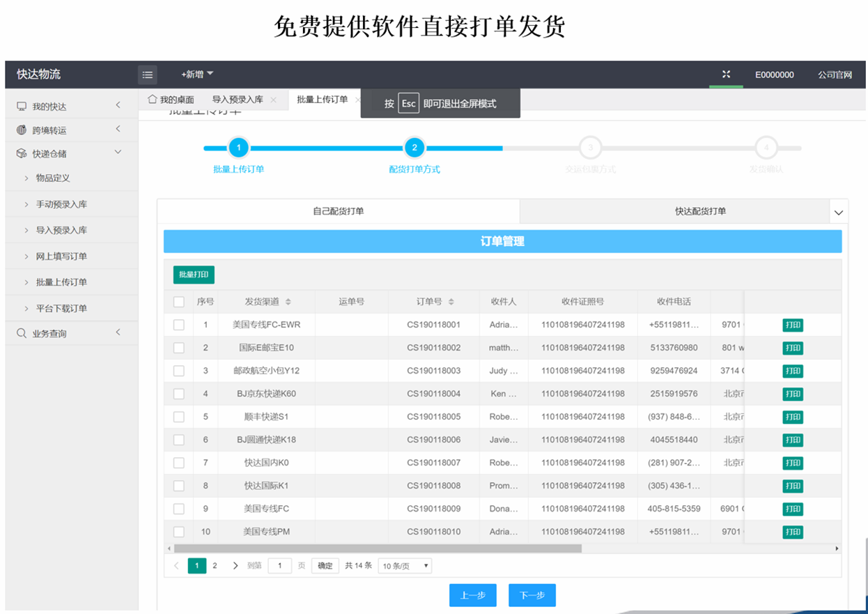Viewport: 868px width, 614px height.
Task: Select checkbox for order CS190118005
Action: click(179, 417)
